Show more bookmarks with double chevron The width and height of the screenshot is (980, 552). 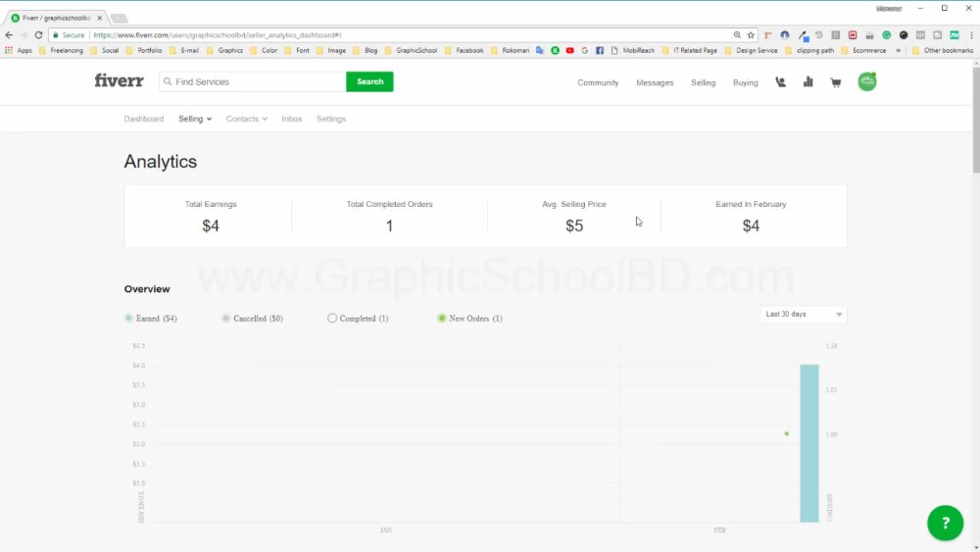[898, 50]
